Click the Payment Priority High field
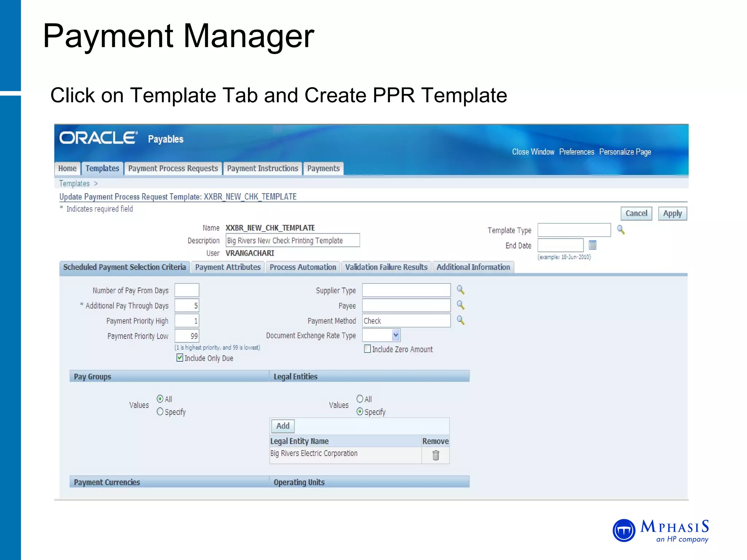The width and height of the screenshot is (747, 560). coord(187,321)
